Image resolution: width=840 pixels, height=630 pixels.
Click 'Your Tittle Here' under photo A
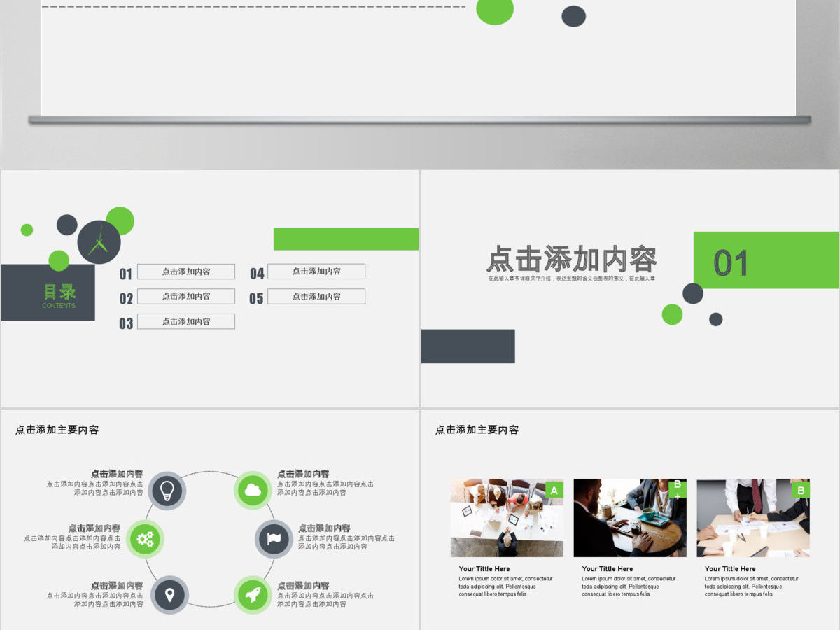pos(484,569)
